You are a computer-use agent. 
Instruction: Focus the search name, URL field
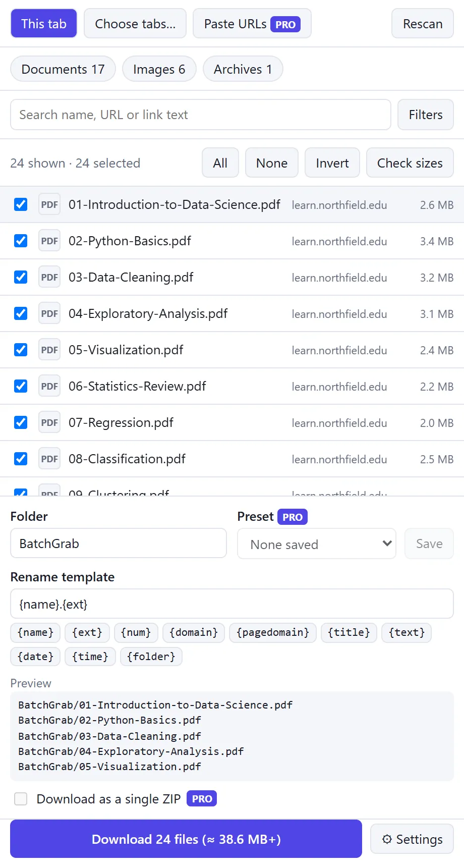pos(201,115)
